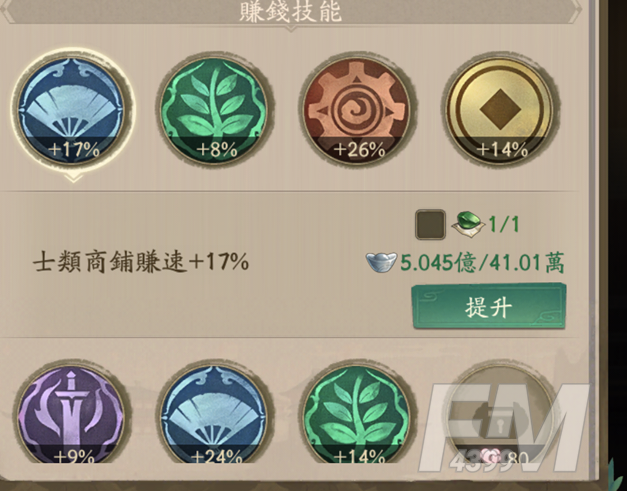Tap the green jade item icon

click(468, 224)
